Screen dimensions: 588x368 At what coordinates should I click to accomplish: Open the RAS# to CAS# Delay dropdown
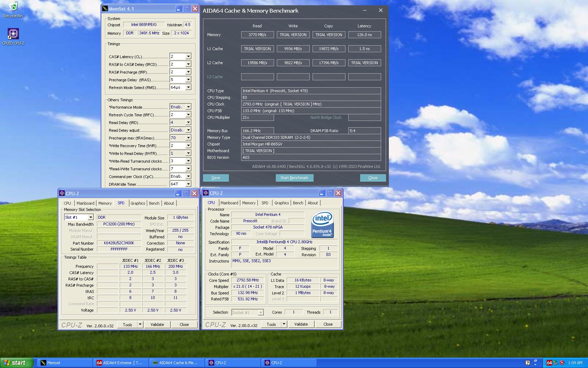(188, 64)
